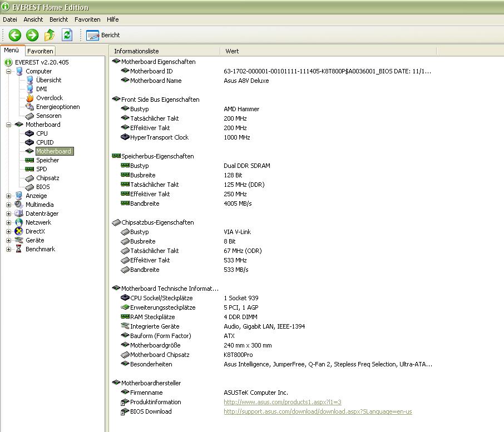Open Overclock via its flame icon
Image resolution: width=504 pixels, height=432 pixels.
pos(30,98)
